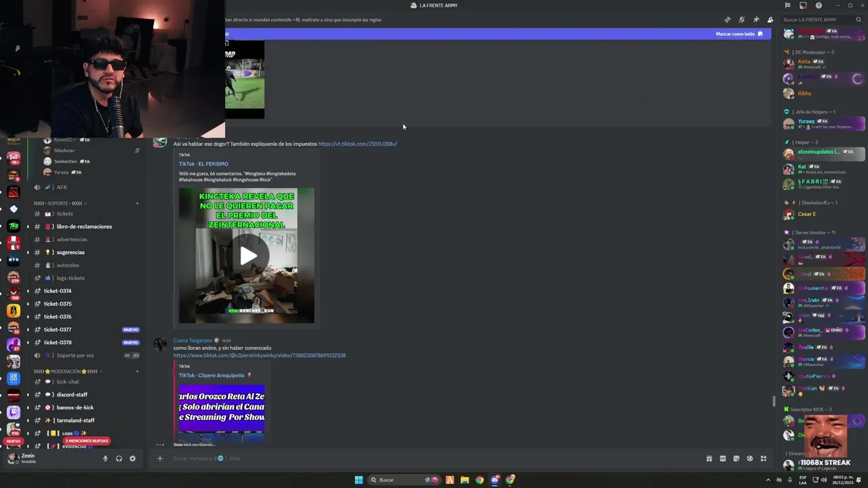Collapse the MODERACIÓN category
868x488 pixels.
tap(66, 371)
